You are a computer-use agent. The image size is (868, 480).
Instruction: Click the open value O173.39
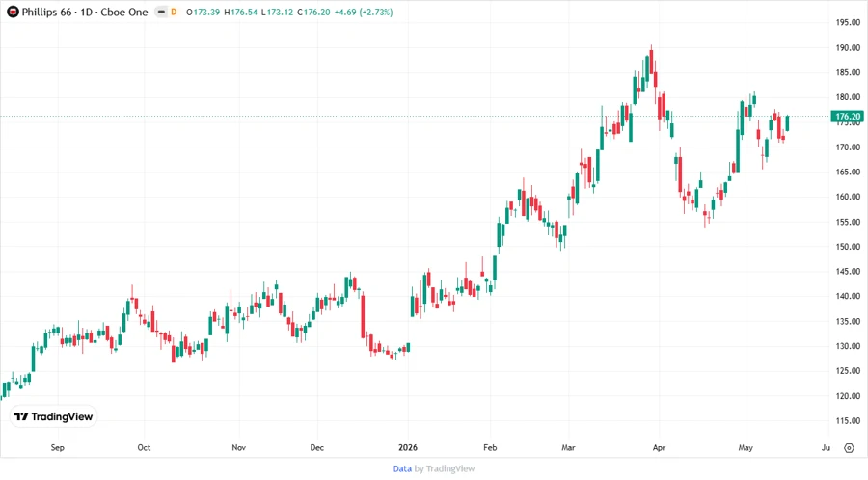[x=203, y=12]
